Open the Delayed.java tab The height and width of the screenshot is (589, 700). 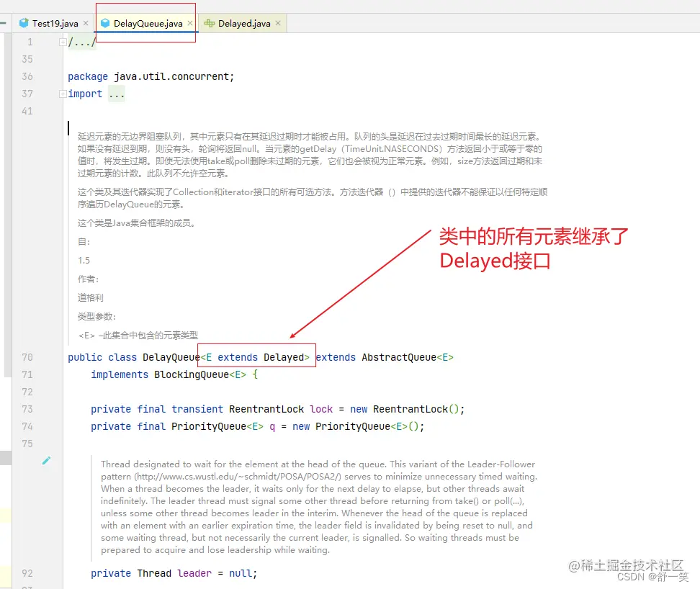pyautogui.click(x=244, y=24)
